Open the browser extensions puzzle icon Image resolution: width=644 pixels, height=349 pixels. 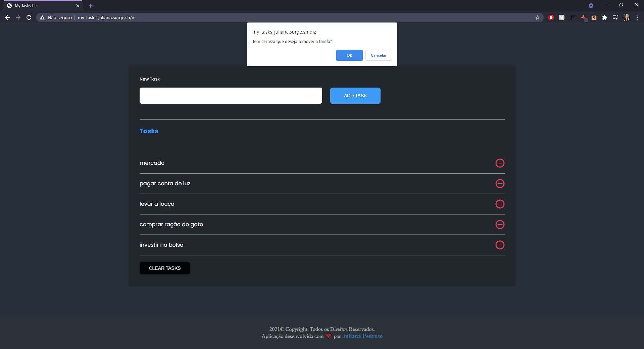point(605,17)
